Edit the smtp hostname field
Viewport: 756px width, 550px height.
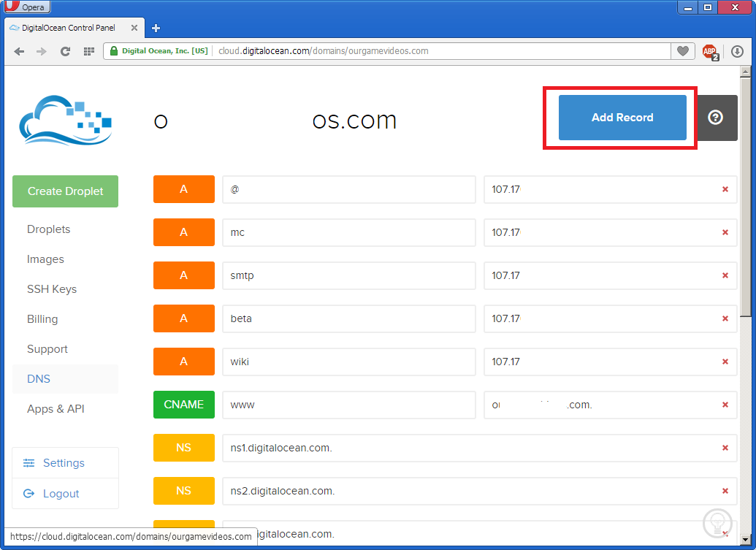point(349,275)
